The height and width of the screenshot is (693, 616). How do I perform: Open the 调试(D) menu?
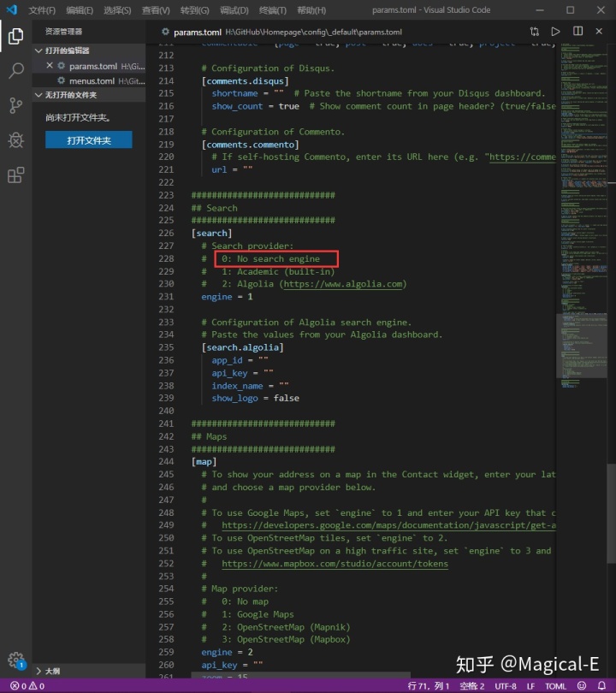pyautogui.click(x=234, y=9)
